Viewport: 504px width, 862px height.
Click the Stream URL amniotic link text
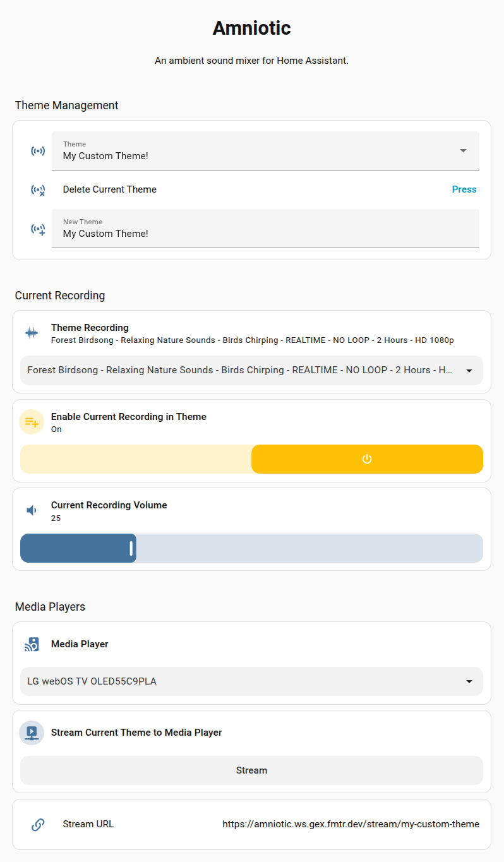point(351,824)
